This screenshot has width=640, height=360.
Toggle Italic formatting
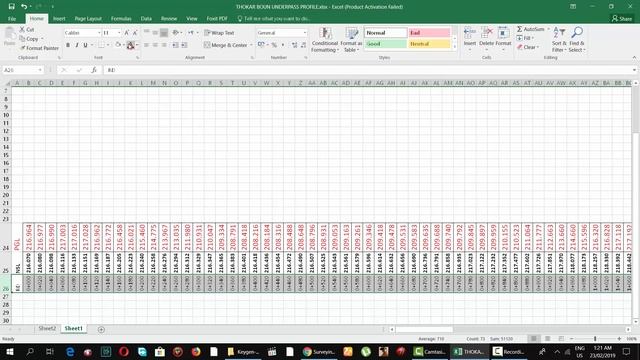tap(77, 45)
